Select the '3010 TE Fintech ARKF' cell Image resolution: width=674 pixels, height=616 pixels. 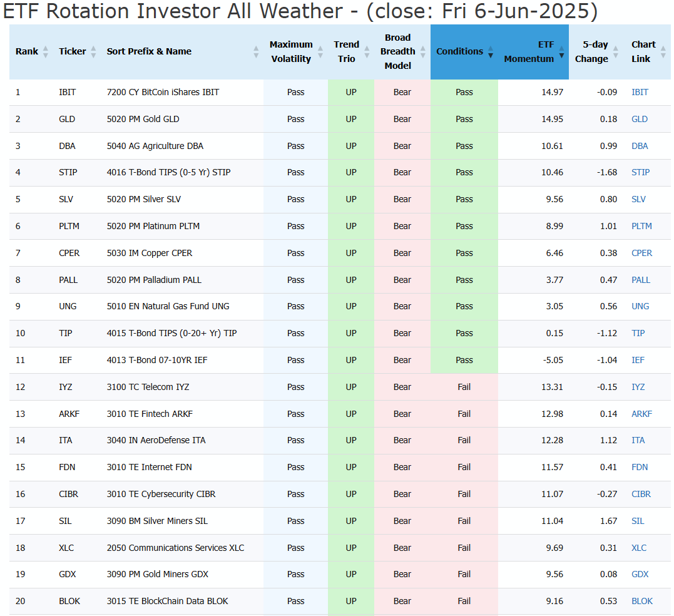coord(182,414)
